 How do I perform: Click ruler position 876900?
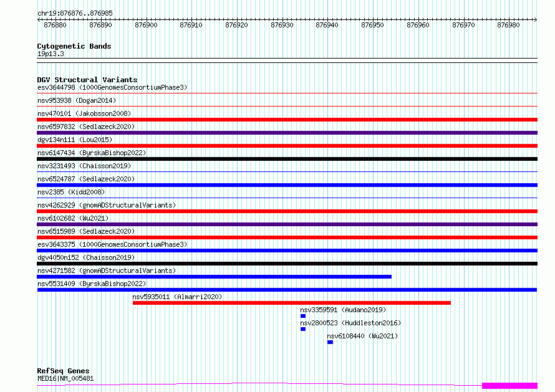[146, 25]
